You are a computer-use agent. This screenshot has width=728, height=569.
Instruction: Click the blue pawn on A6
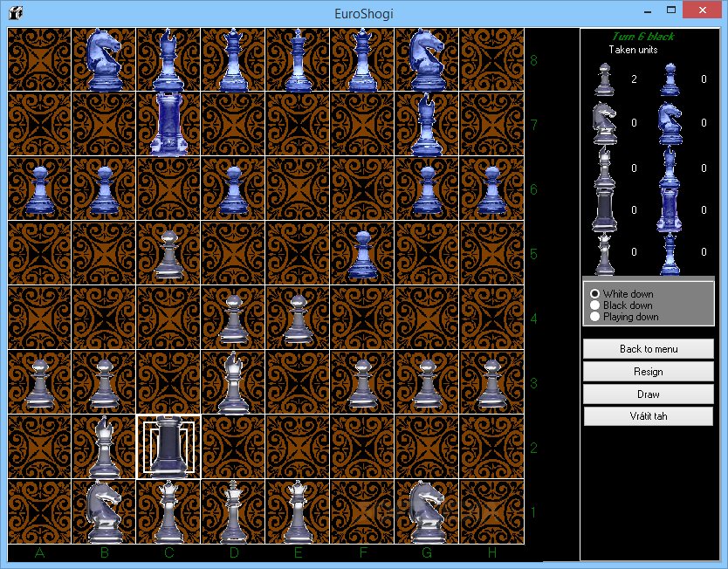click(39, 189)
